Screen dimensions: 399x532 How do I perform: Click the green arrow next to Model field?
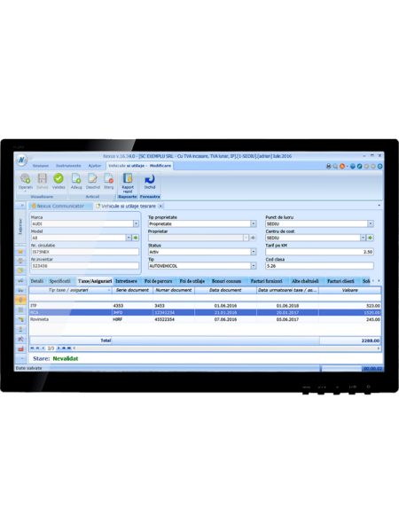point(136,238)
